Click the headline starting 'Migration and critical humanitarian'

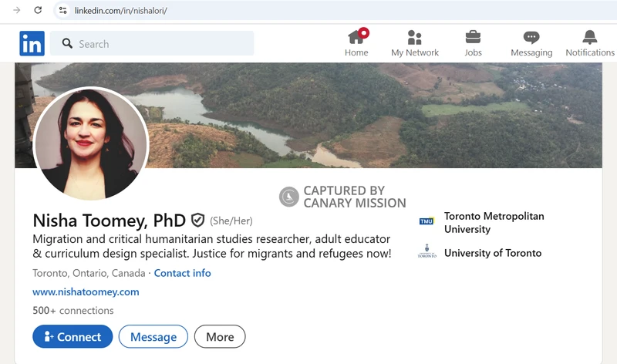click(211, 246)
